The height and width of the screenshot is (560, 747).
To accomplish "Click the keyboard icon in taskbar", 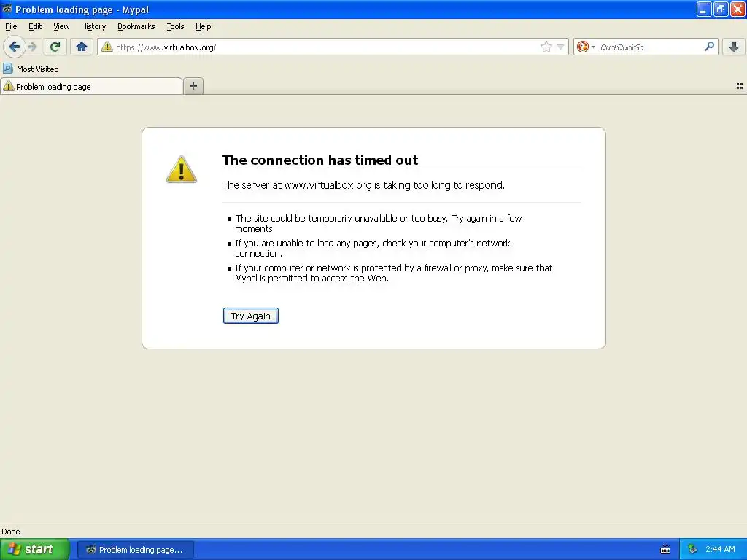I will pyautogui.click(x=665, y=550).
